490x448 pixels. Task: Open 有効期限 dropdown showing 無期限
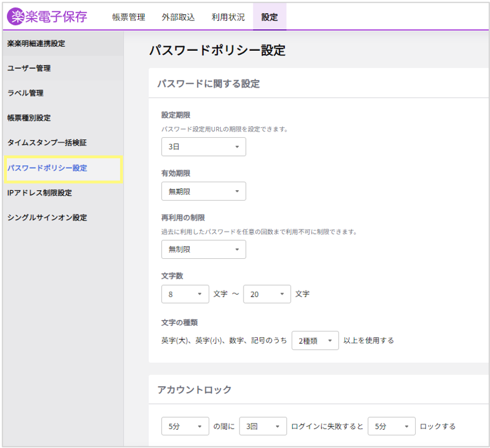pyautogui.click(x=204, y=191)
